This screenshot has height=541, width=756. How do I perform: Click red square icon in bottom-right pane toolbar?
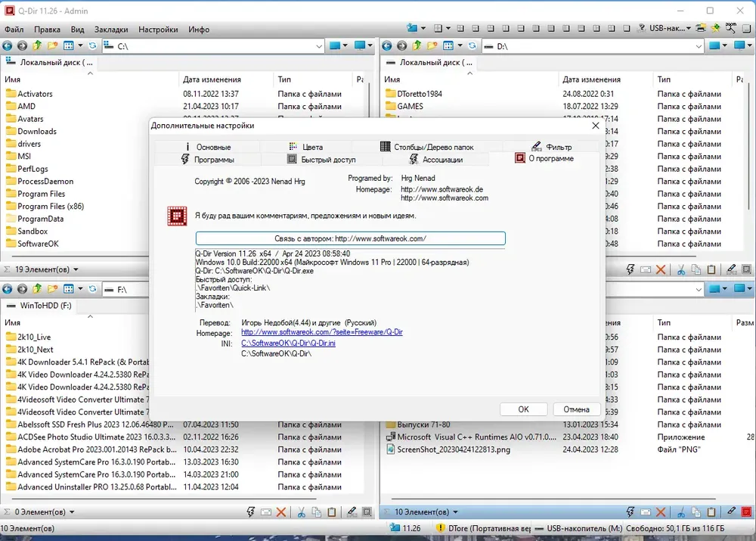point(746,512)
